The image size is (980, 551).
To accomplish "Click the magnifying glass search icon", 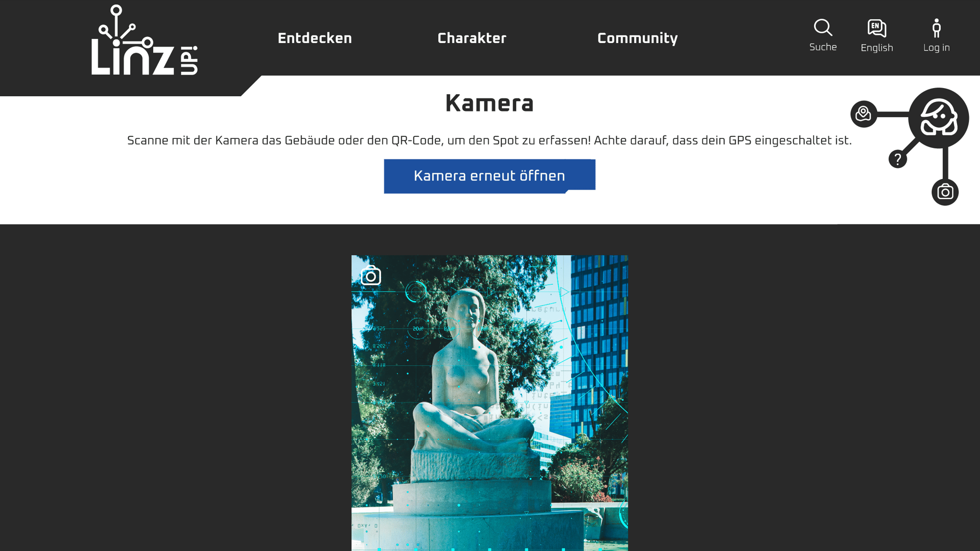I will coord(823,28).
